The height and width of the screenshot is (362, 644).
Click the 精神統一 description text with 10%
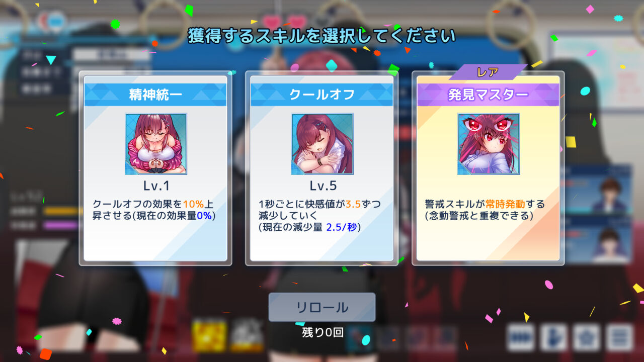click(154, 210)
